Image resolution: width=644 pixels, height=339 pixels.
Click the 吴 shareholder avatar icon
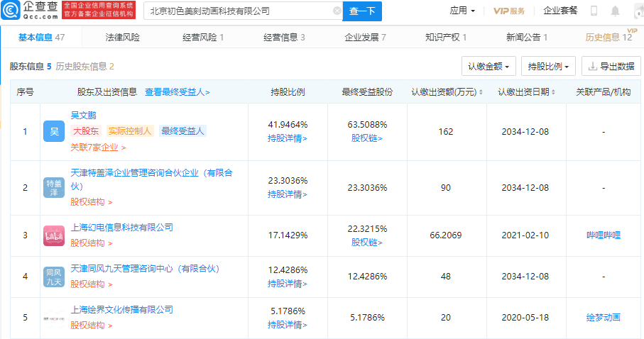[x=54, y=131]
